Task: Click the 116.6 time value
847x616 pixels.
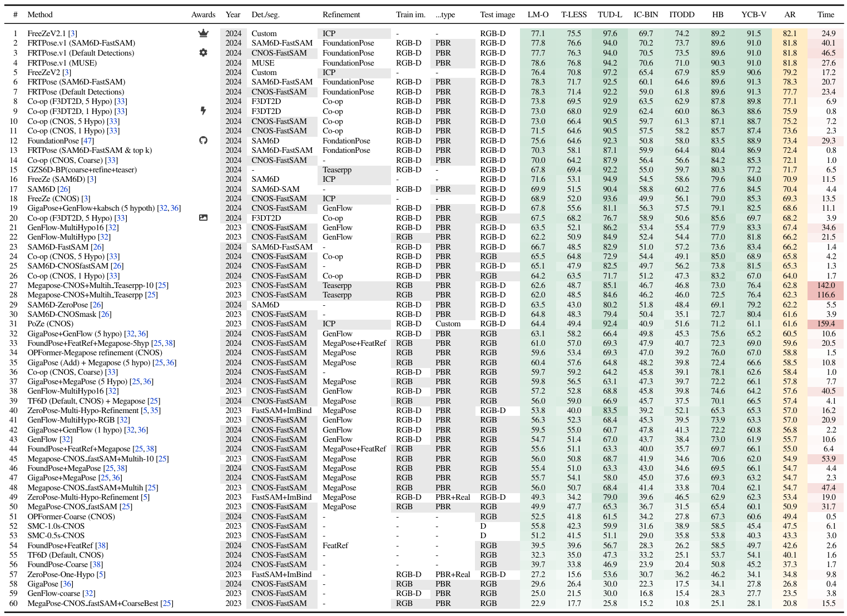Action: (826, 295)
